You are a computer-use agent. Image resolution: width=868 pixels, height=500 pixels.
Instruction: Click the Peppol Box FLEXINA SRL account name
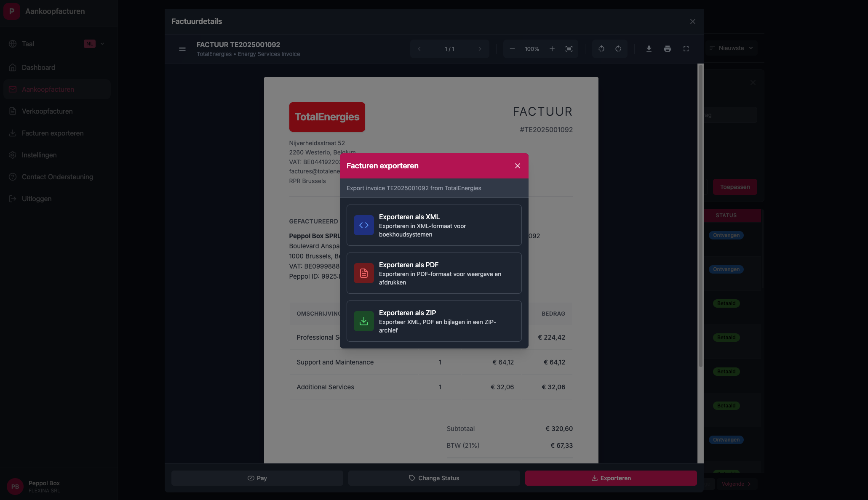click(x=44, y=487)
